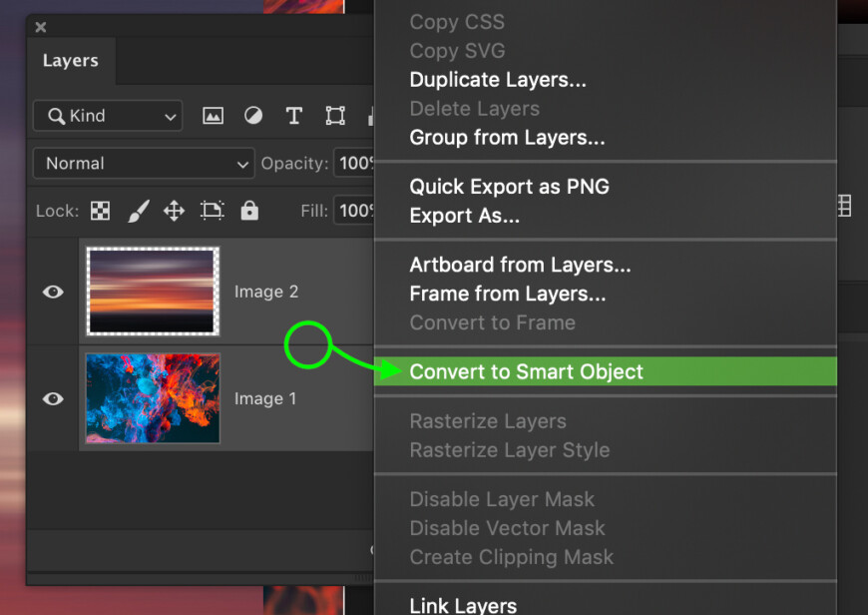Set the Fill value field
Image resolution: width=868 pixels, height=615 pixels.
pos(356,211)
